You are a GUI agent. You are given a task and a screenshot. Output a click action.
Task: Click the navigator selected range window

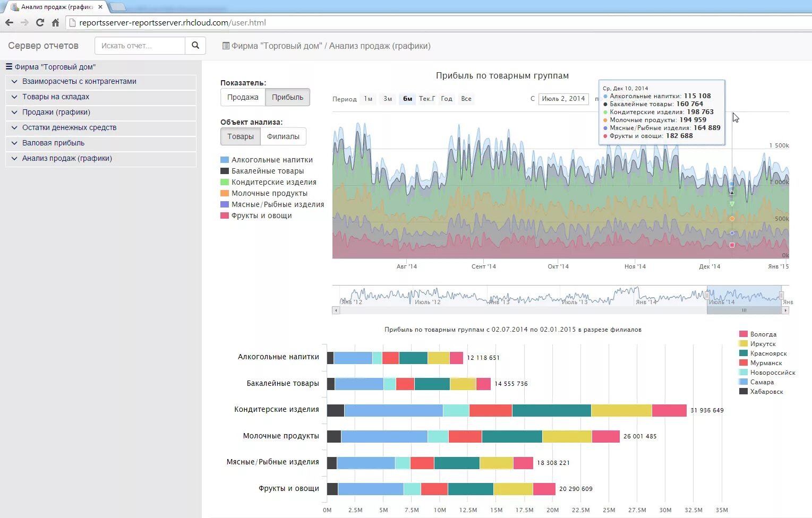click(744, 296)
